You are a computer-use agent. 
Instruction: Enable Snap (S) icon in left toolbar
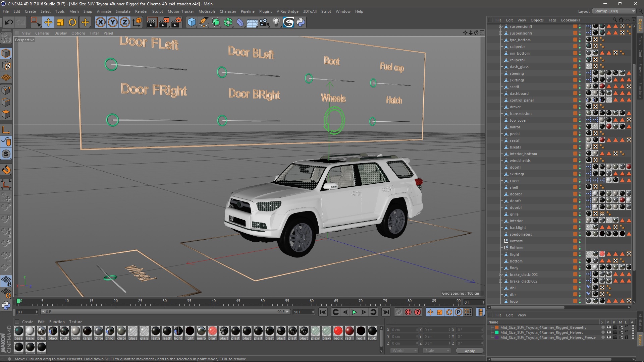click(x=6, y=154)
